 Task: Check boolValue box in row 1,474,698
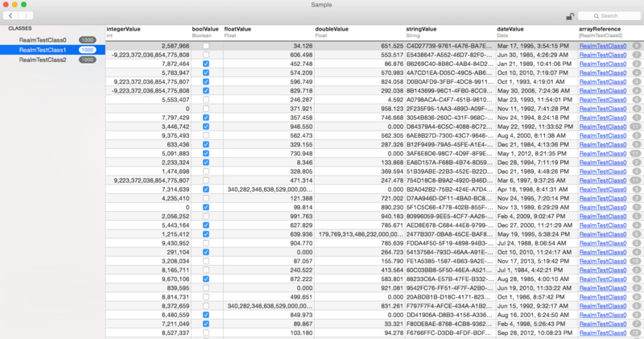(x=206, y=172)
